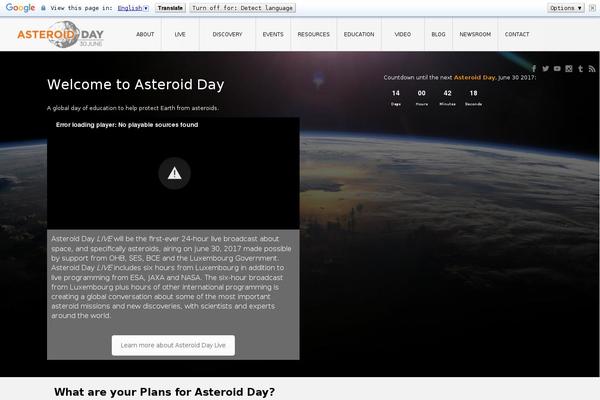
Task: Open the NEWSROOM menu item
Action: point(475,34)
